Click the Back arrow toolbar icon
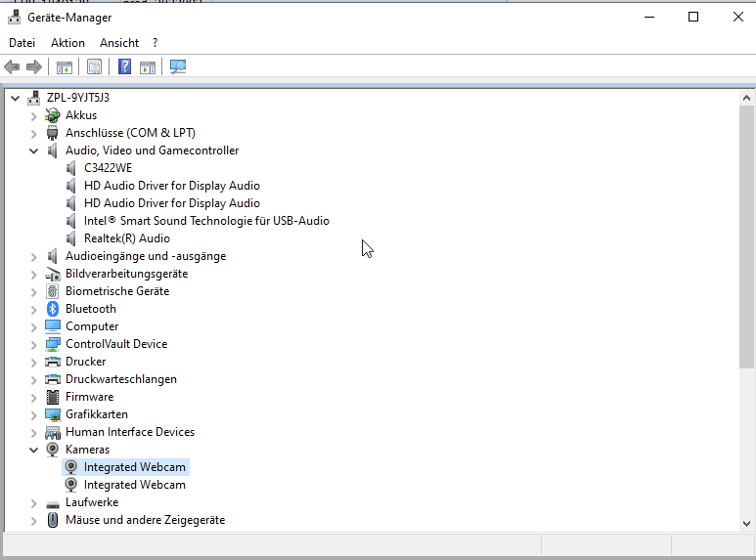This screenshot has width=756, height=560. point(12,67)
